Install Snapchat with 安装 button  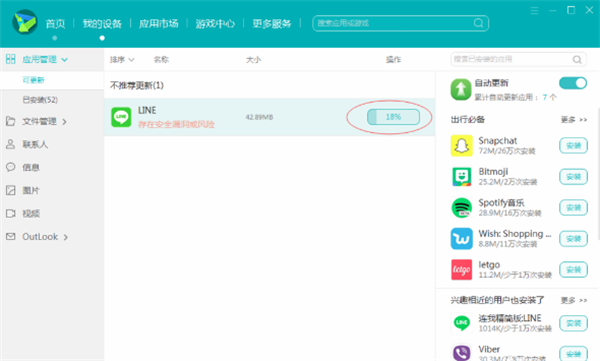point(573,145)
